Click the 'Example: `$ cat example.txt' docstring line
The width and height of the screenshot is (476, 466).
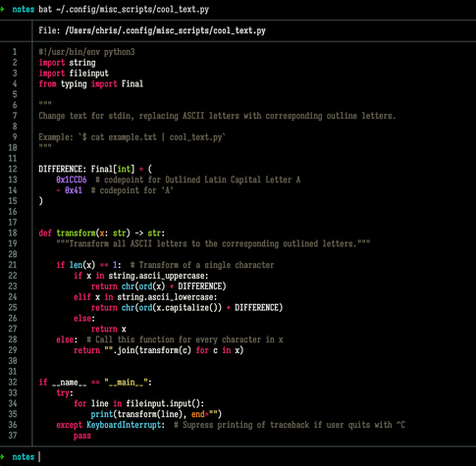click(132, 137)
